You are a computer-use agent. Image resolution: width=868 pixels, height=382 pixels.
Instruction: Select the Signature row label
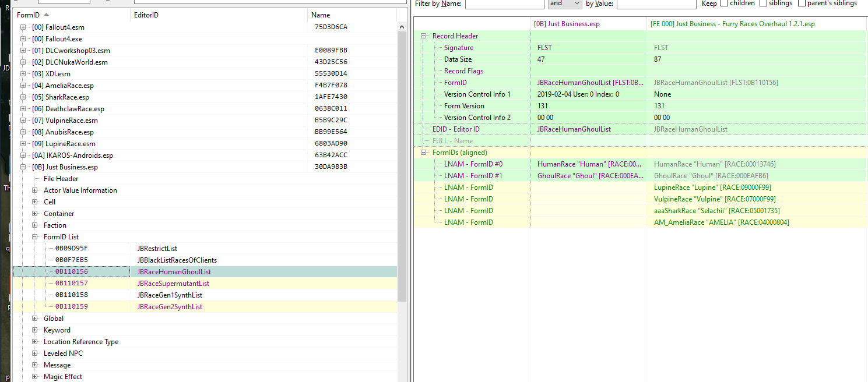coord(458,48)
